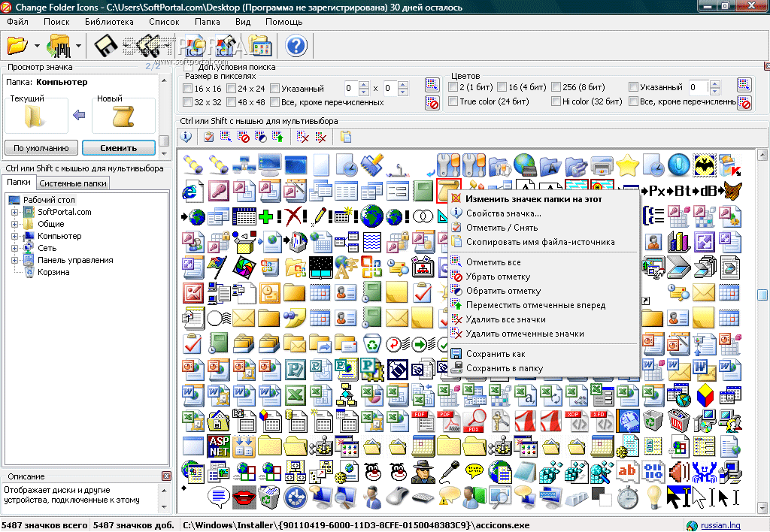Open the dropdown arrow beside open folder icon
Screen dimensions: 770x532
click(37, 47)
